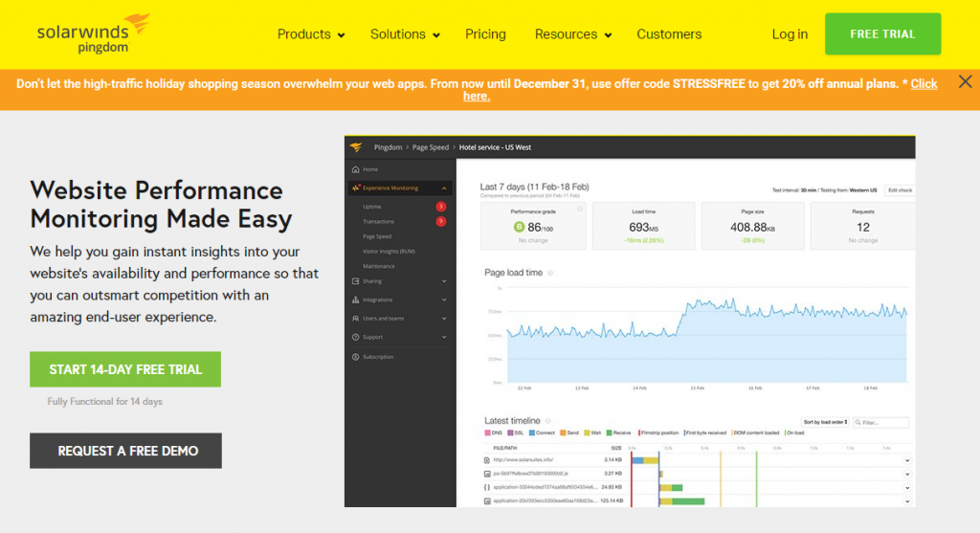Click the Log in link
The width and height of the screenshot is (980, 533).
tap(790, 34)
